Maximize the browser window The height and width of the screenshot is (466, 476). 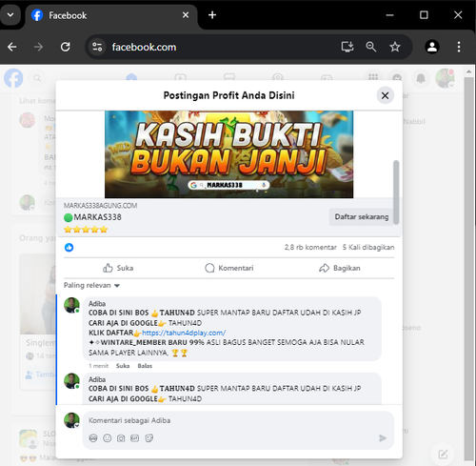[x=424, y=15]
